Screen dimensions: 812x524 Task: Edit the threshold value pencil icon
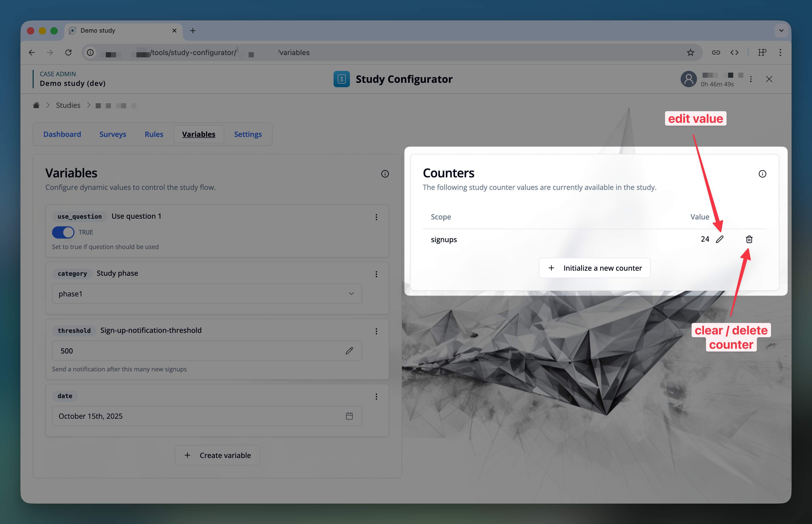[349, 351]
